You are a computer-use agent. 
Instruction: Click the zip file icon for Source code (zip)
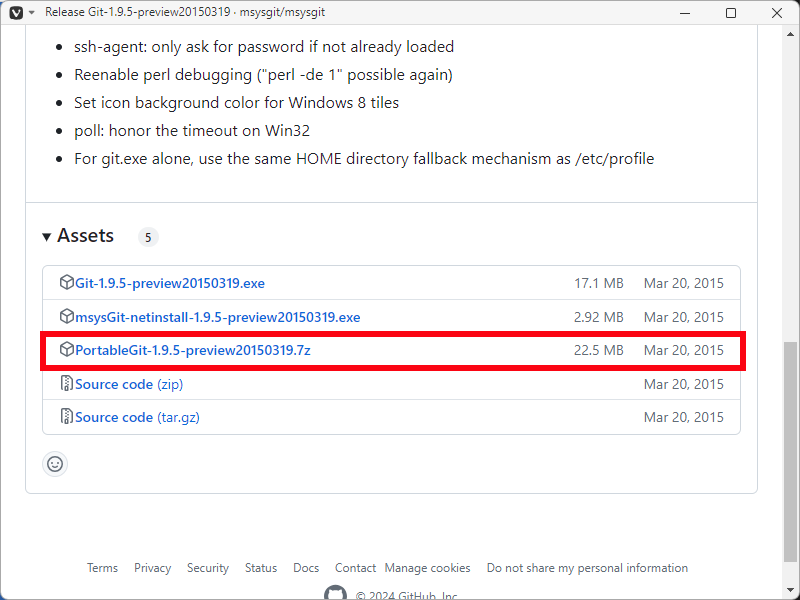67,384
